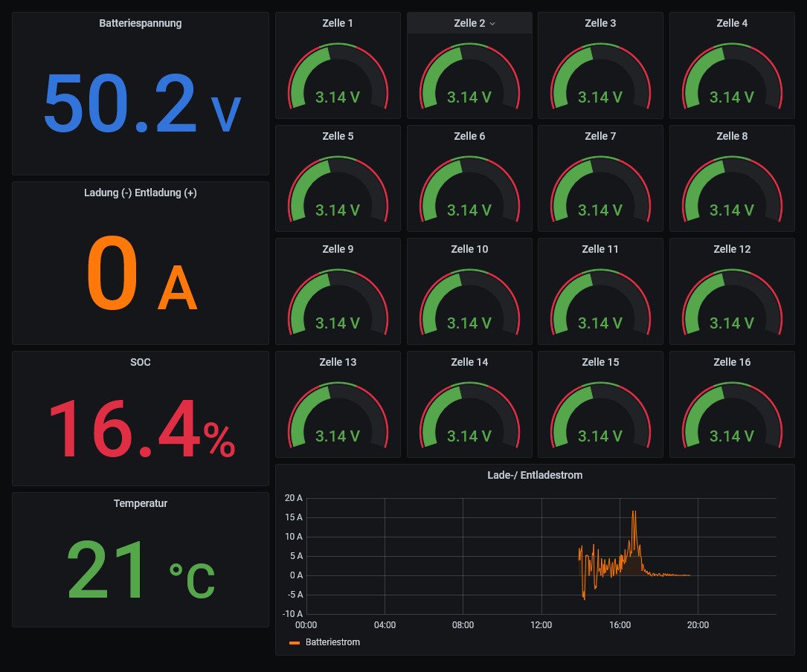807x672 pixels.
Task: Click the orange Batteriestrom legend color swatch
Action: click(295, 642)
